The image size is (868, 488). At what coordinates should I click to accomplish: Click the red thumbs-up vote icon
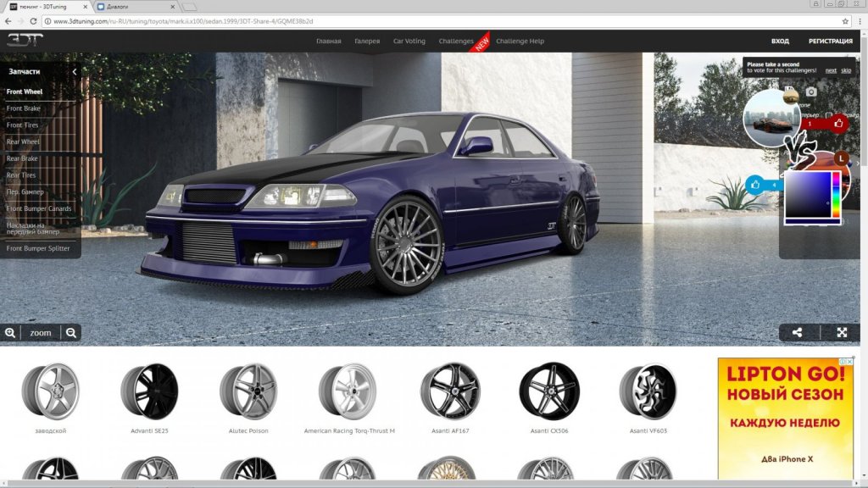click(x=838, y=123)
